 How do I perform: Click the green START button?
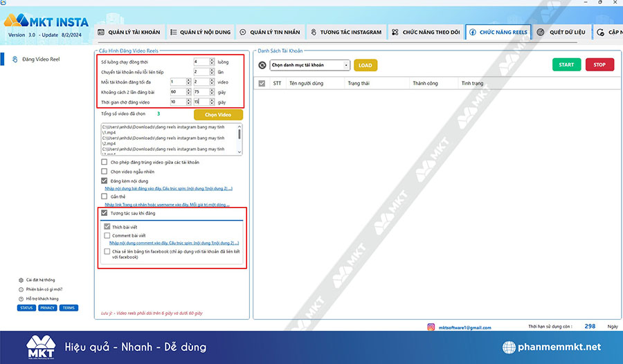pyautogui.click(x=566, y=65)
